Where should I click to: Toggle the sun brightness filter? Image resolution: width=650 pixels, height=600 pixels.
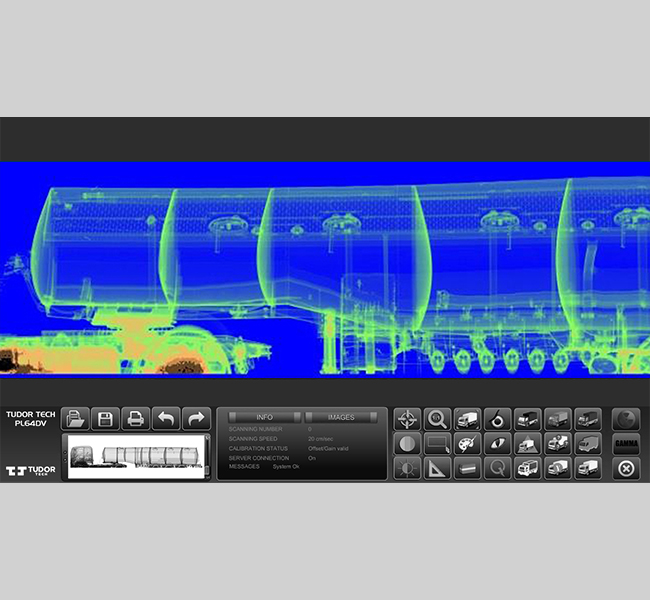(407, 468)
